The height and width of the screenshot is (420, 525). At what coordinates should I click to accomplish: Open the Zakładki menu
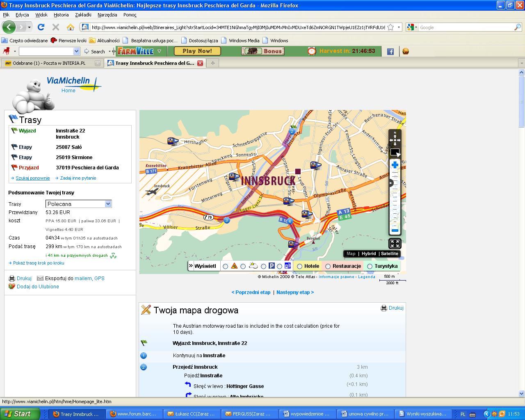pos(83,15)
